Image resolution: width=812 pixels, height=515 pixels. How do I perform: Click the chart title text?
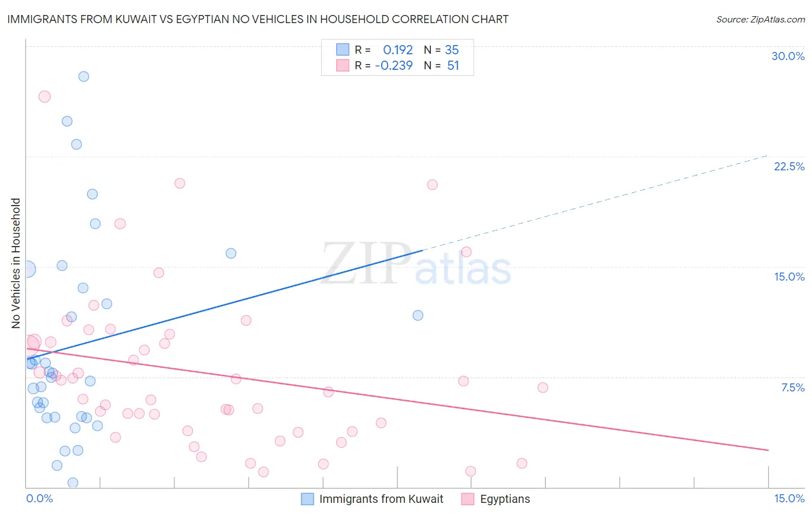click(258, 19)
